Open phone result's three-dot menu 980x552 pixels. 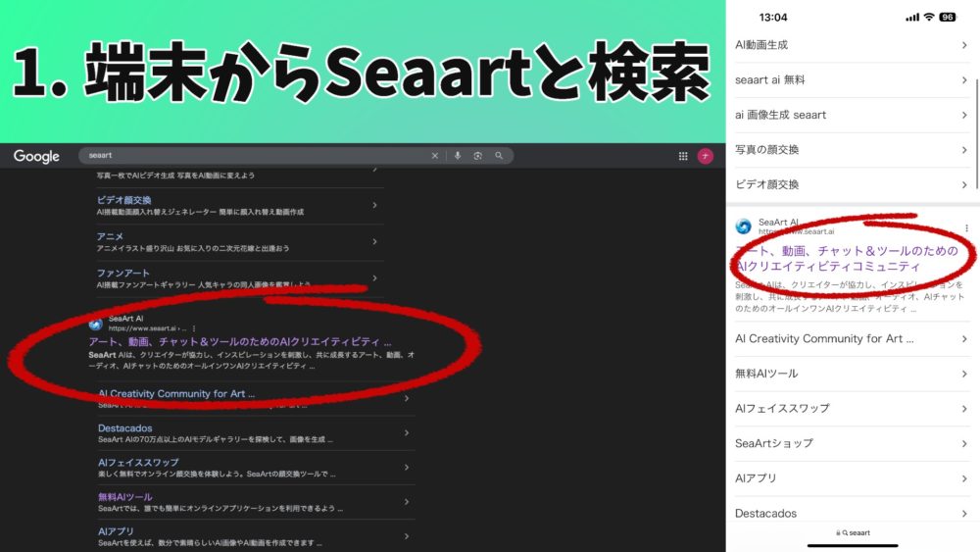966,228
